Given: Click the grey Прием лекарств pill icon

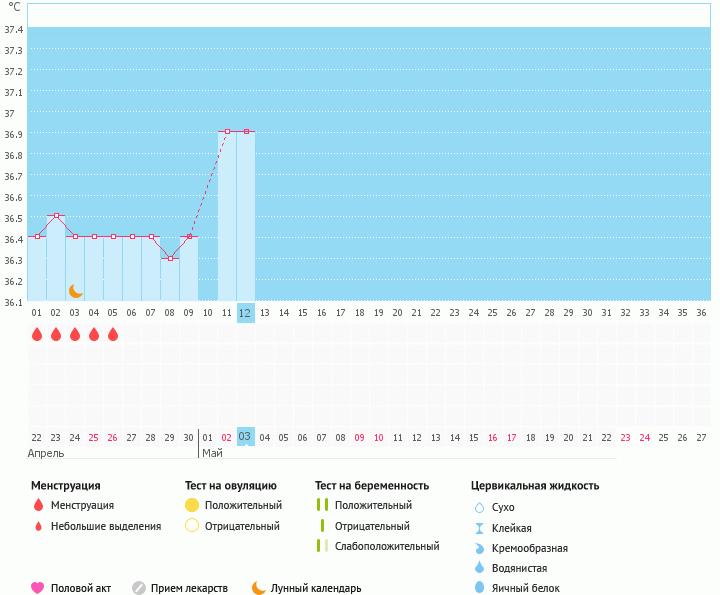Looking at the screenshot, I should pos(139,588).
